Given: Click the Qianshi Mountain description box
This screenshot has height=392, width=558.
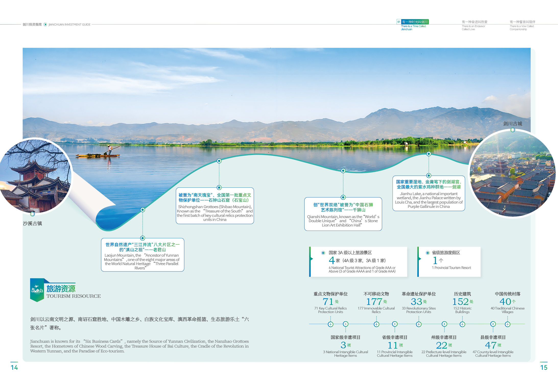Looking at the screenshot, I should tap(343, 214).
